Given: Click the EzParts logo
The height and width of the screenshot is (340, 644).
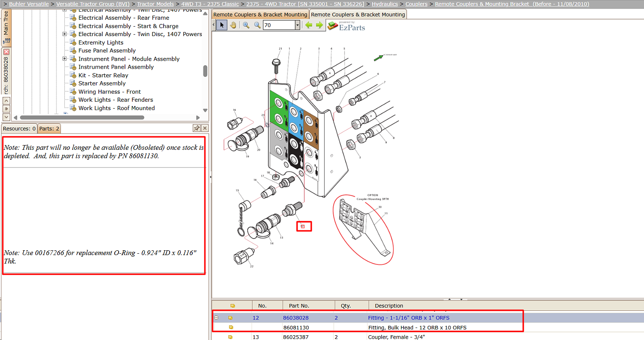Looking at the screenshot, I should (346, 26).
